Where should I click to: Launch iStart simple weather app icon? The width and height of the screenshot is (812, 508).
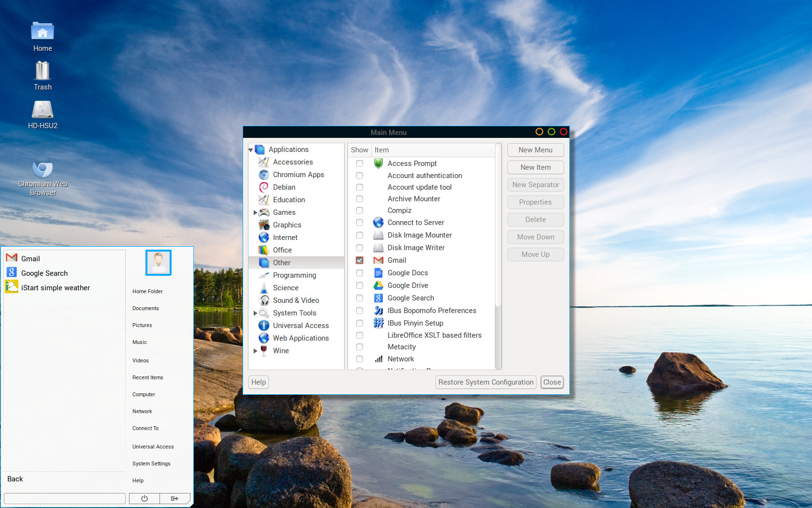(x=12, y=287)
